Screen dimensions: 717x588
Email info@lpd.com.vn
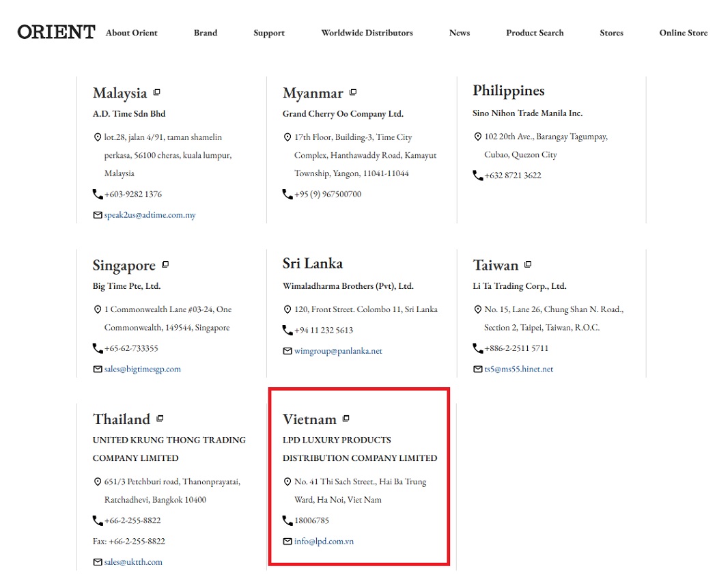[x=324, y=542]
